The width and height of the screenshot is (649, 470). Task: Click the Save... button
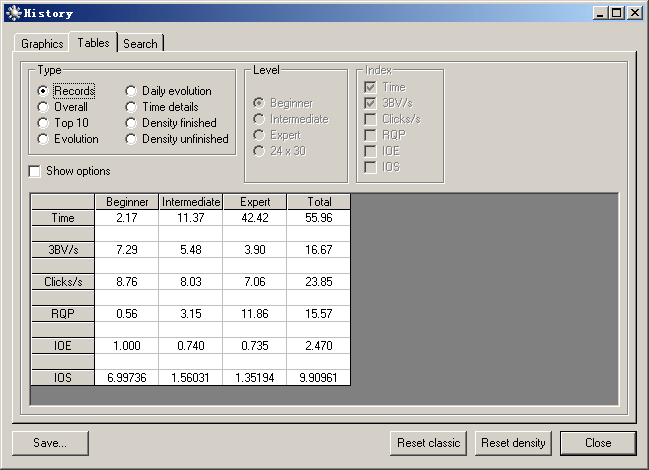pyautogui.click(x=50, y=443)
